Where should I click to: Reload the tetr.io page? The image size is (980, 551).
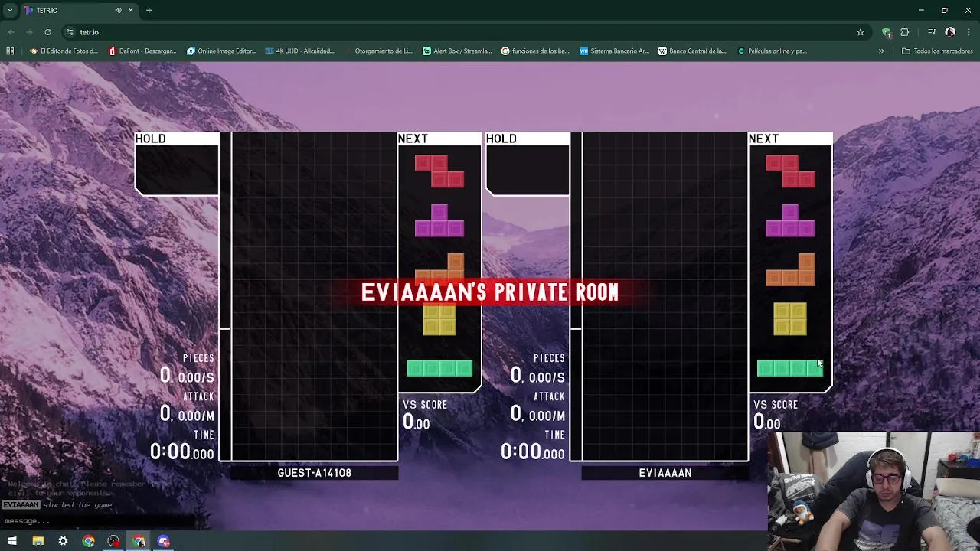click(47, 32)
